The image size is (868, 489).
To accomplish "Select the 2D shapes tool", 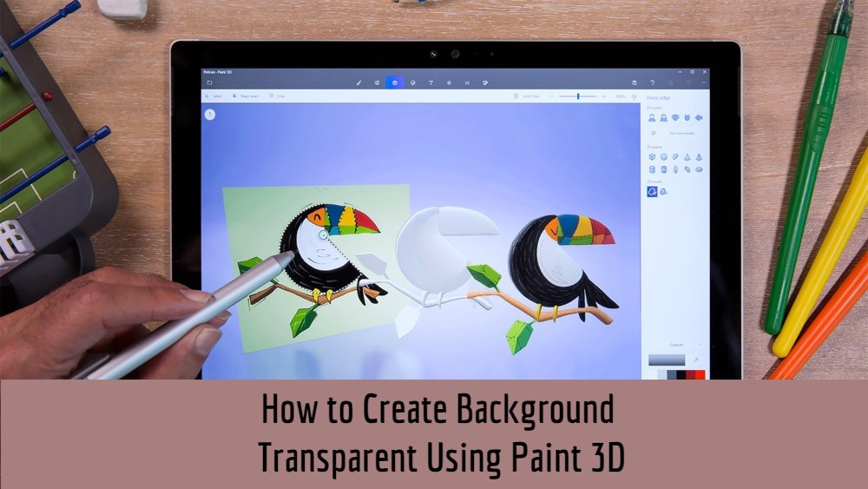I will pyautogui.click(x=377, y=83).
